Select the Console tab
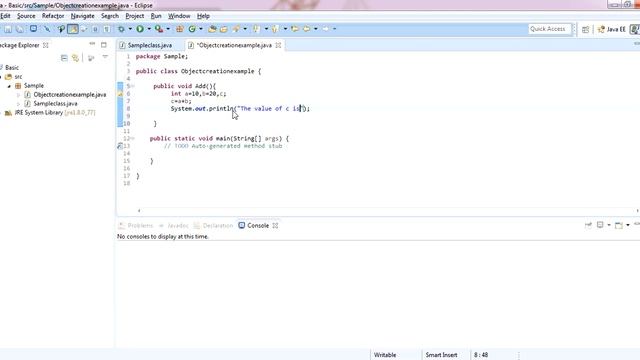Viewport: 640px width, 360px height. click(258, 225)
